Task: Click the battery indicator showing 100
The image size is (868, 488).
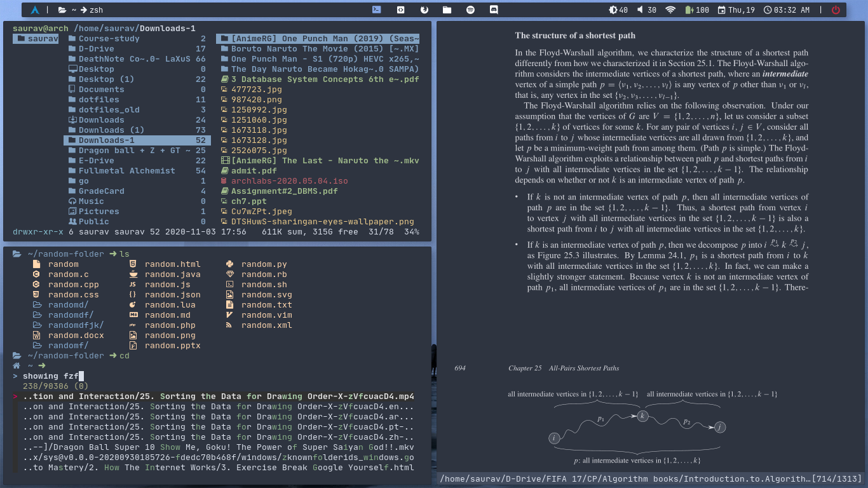Action: (697, 10)
